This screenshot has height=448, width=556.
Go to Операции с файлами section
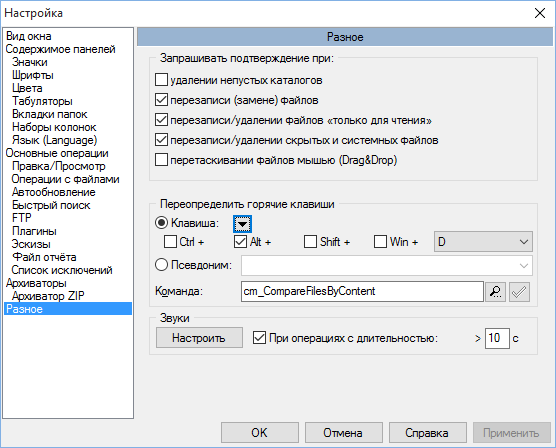click(65, 179)
